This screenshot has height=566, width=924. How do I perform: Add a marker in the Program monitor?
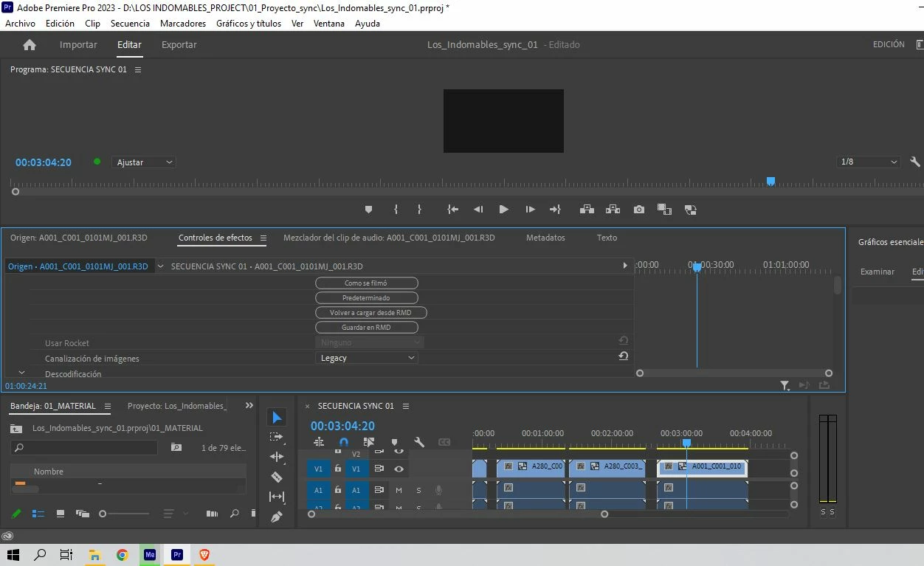(368, 210)
